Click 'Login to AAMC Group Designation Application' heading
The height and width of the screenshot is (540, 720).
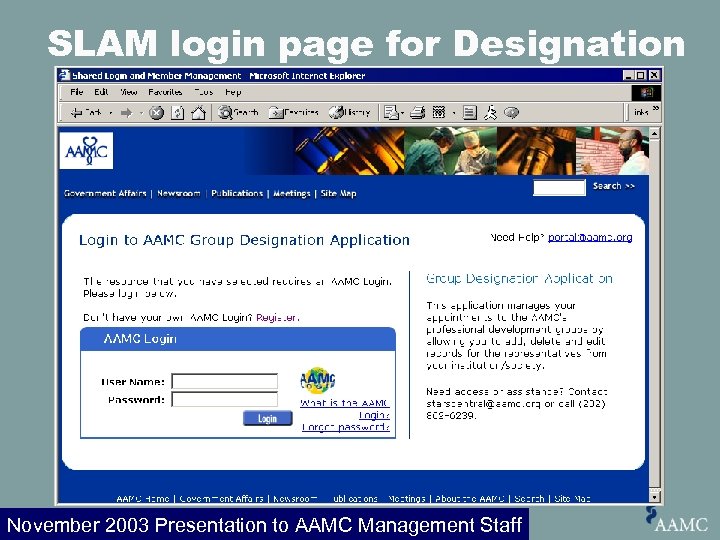(244, 240)
